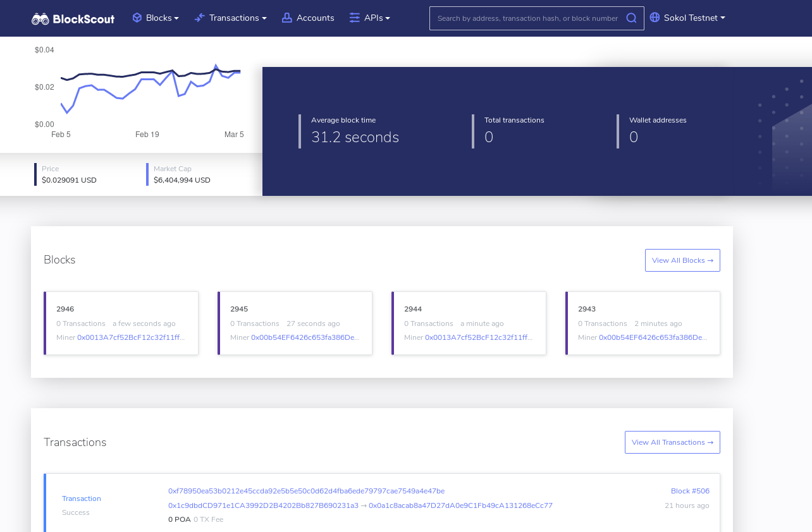Click the Blocks section heading
Screen dimensions: 812x532
pyautogui.click(x=59, y=260)
